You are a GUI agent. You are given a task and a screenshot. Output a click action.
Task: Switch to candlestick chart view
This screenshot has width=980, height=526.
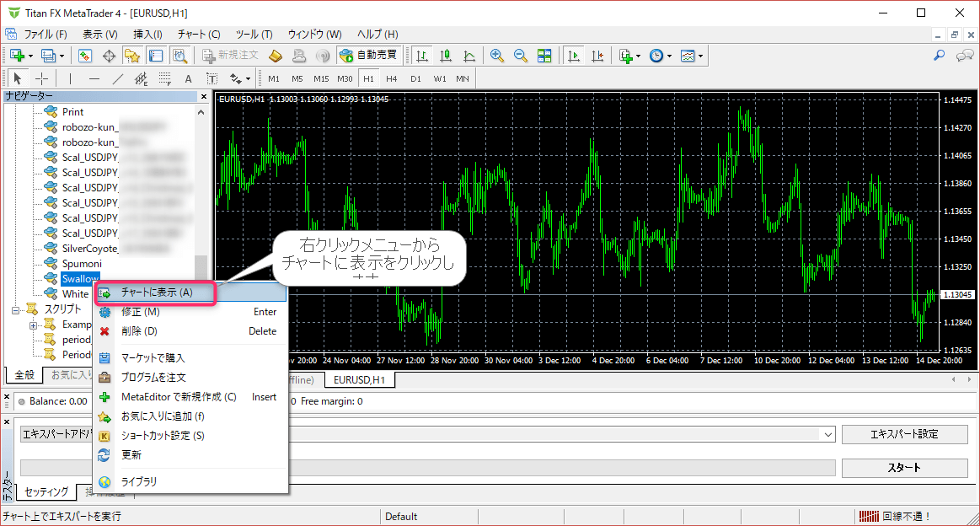point(446,56)
